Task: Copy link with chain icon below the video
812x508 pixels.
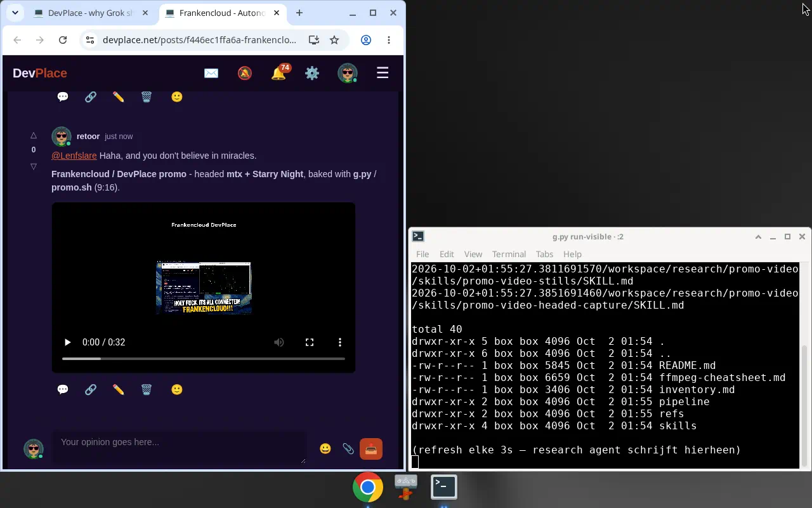Action: pyautogui.click(x=91, y=389)
